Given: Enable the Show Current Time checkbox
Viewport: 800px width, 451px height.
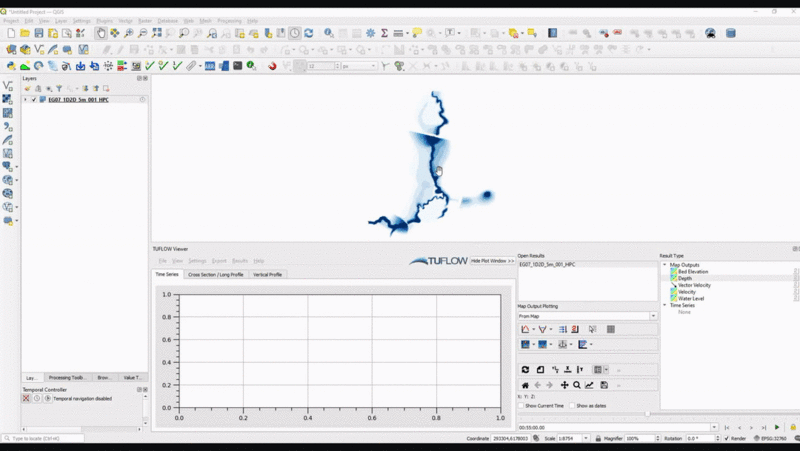Looking at the screenshot, I should (x=521, y=406).
